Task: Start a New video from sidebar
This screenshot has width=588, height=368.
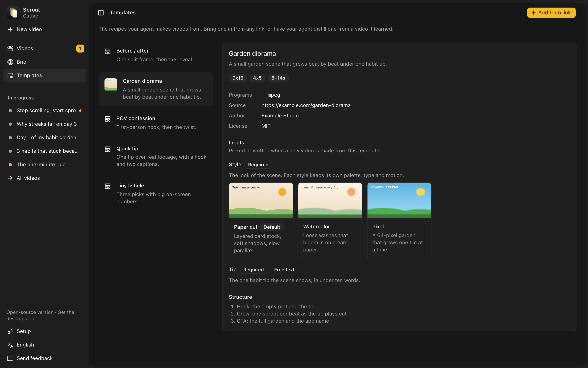Action: (x=44, y=29)
